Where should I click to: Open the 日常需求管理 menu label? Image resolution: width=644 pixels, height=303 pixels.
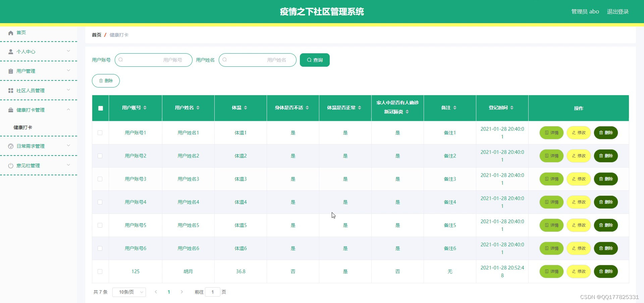[x=31, y=146]
